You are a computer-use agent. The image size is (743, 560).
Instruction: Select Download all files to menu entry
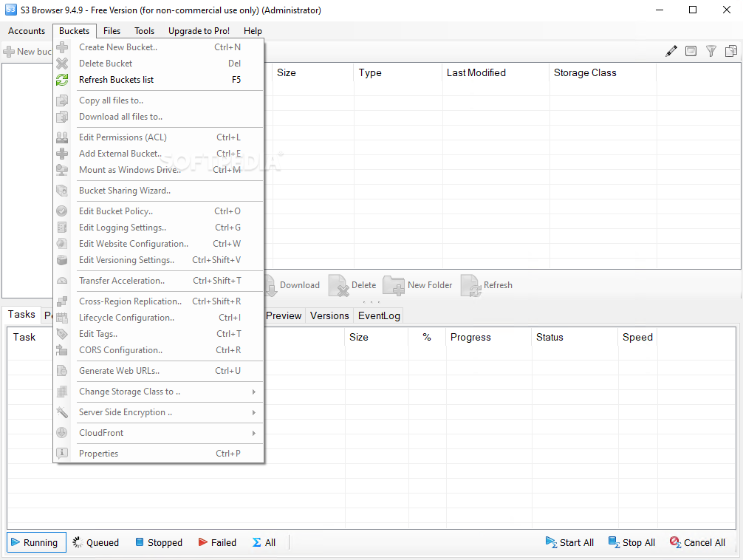point(160,117)
